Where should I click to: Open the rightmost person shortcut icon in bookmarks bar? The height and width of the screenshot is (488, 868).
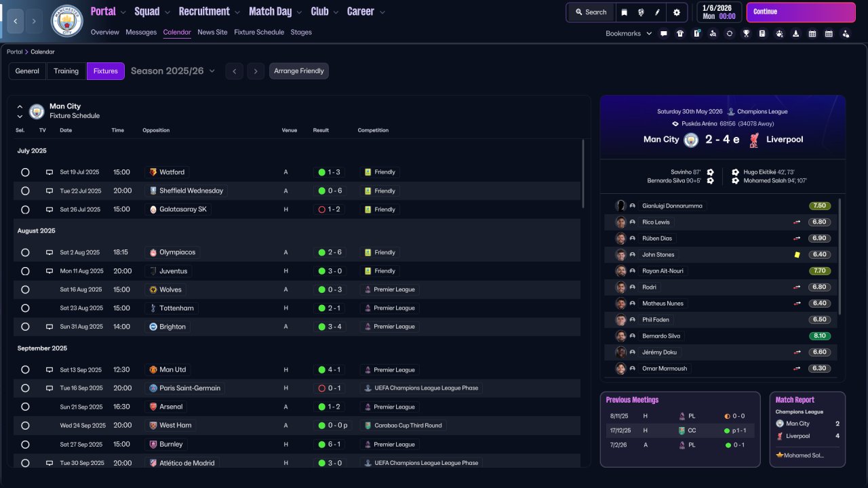(845, 33)
